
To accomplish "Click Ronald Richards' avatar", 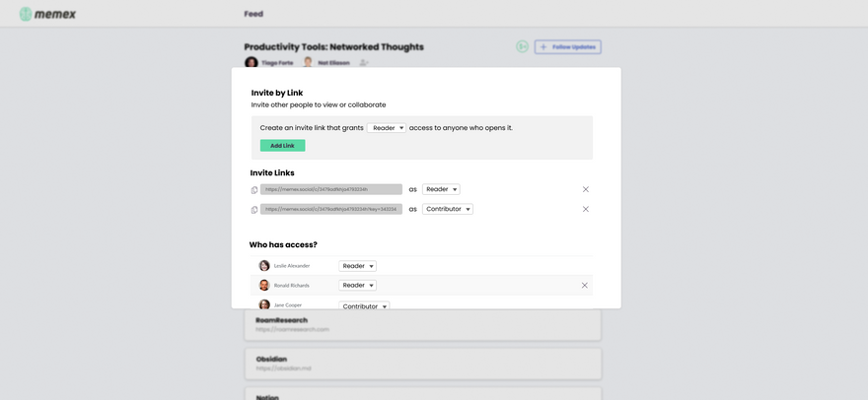I will point(264,286).
